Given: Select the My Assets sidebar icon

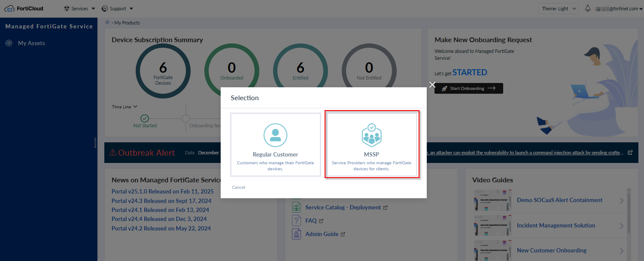Looking at the screenshot, I should tap(9, 43).
